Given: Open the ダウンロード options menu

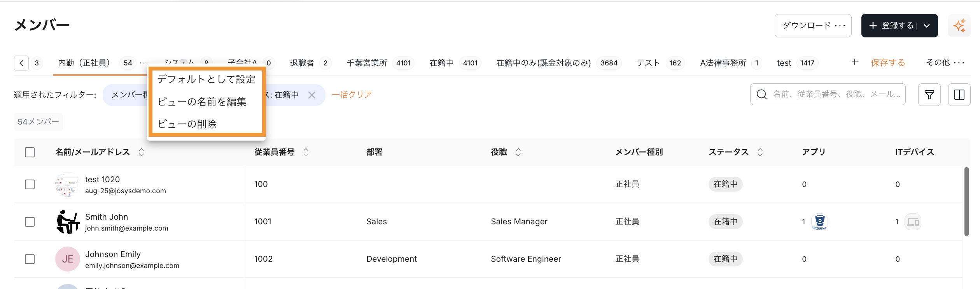Looking at the screenshot, I should pos(813,26).
